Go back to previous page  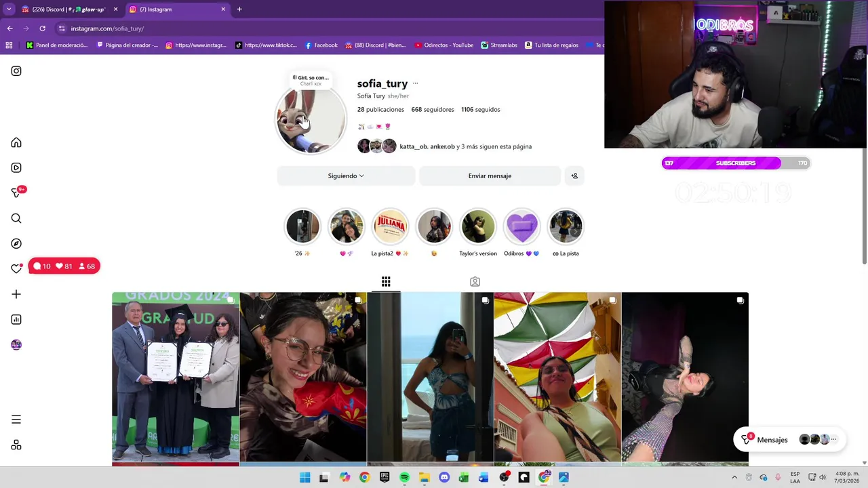(x=9, y=28)
